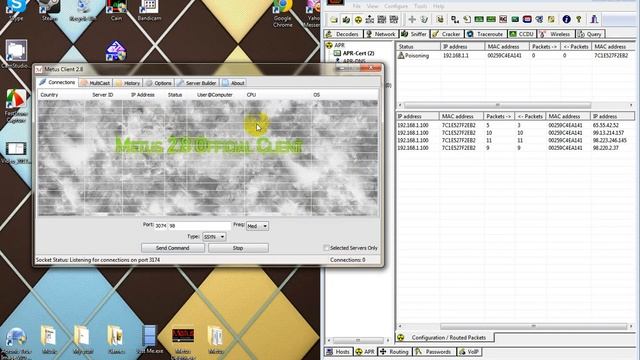Switch to the Wireless tab in Cain
Image resolution: width=640 pixels, height=360 pixels.
(556, 34)
